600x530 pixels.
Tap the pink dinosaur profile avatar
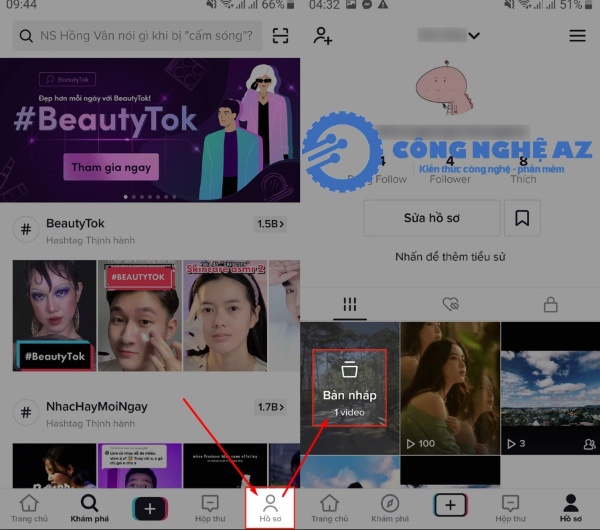445,88
